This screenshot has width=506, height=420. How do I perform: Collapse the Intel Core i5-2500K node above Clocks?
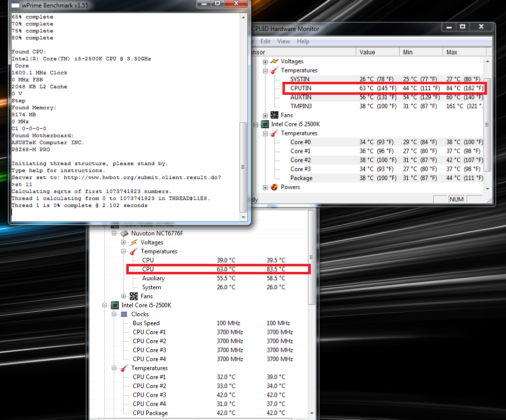pos(104,305)
